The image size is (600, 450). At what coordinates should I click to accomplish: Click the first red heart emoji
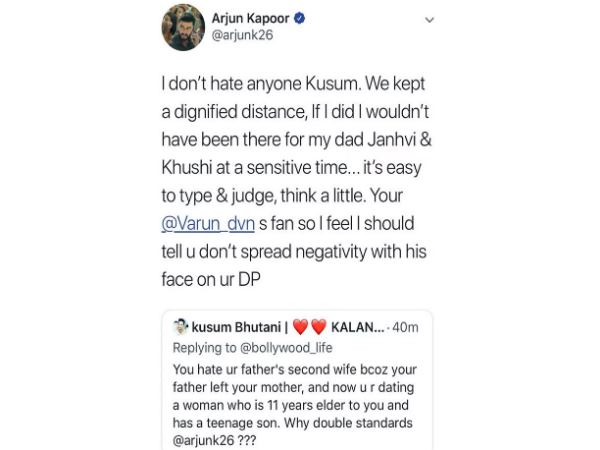(x=300, y=327)
